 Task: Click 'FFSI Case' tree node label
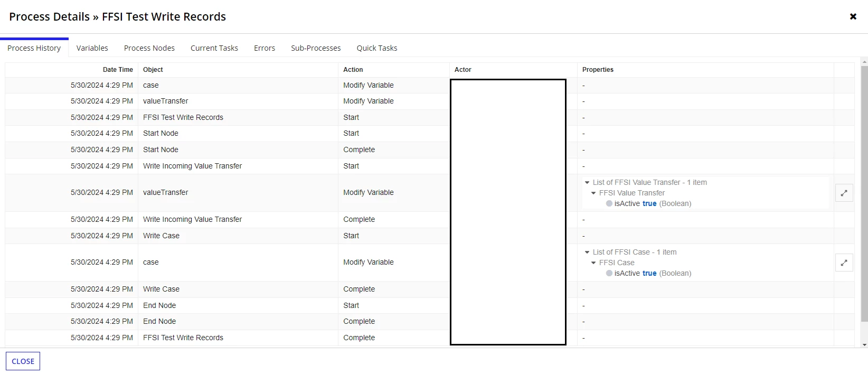point(617,263)
